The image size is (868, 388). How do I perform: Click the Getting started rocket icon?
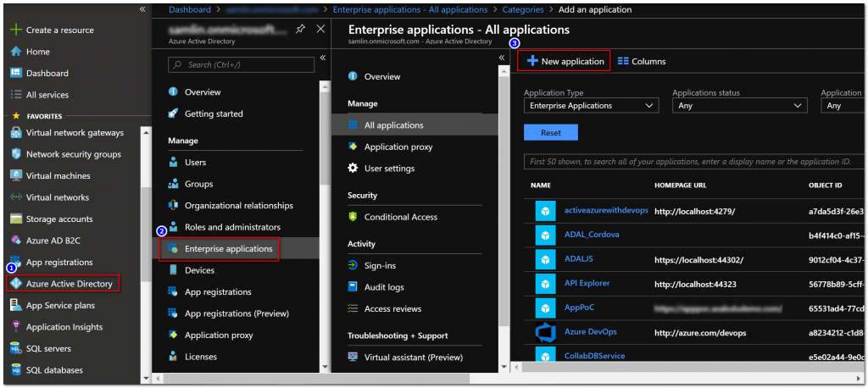click(x=173, y=114)
